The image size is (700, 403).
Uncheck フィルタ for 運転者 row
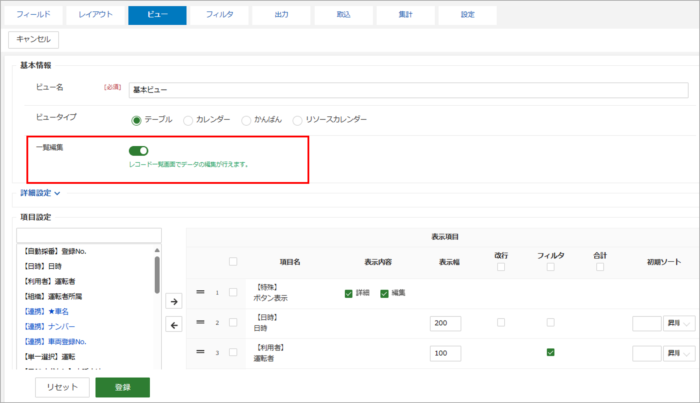coord(550,352)
